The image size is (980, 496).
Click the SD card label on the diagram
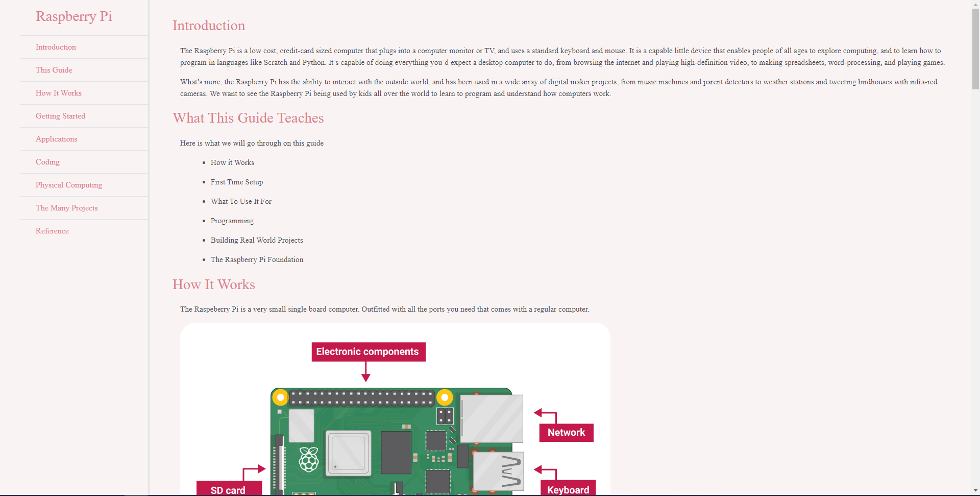click(x=228, y=489)
